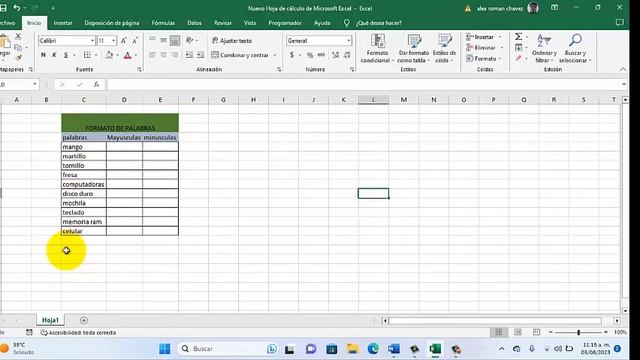Image resolution: width=640 pixels, height=360 pixels.
Task: Expand the Name Box dropdown arrow
Action: pyautogui.click(x=35, y=84)
